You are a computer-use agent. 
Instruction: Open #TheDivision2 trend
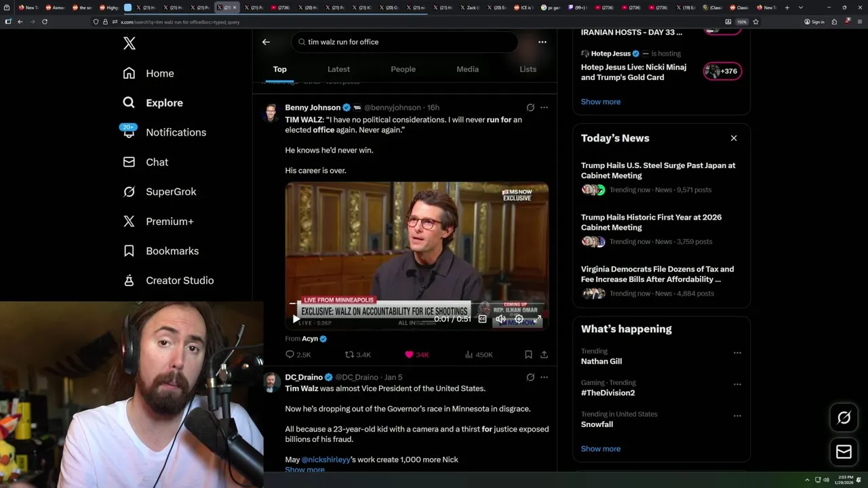tap(608, 393)
